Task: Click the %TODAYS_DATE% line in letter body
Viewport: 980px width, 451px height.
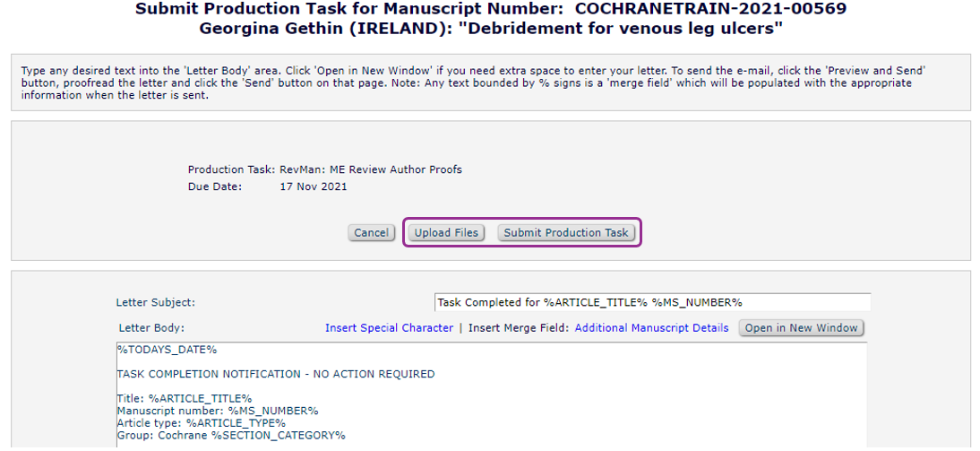Action: pyautogui.click(x=167, y=350)
